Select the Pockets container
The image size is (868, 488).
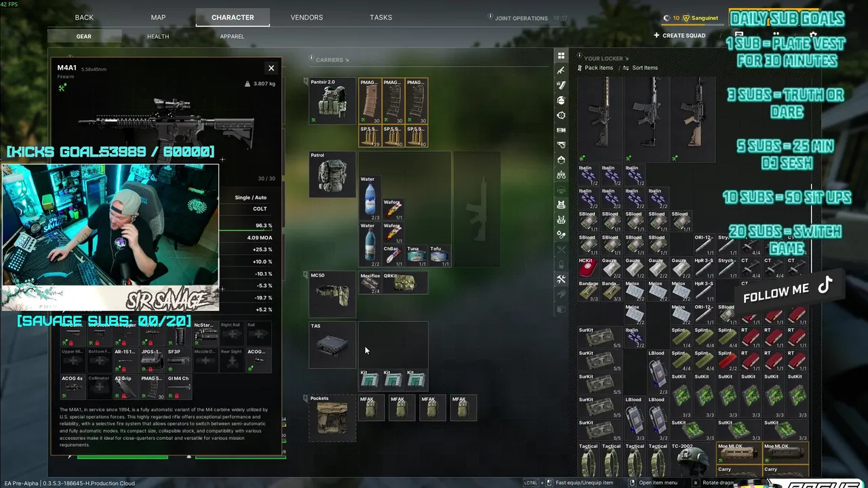[x=332, y=418]
